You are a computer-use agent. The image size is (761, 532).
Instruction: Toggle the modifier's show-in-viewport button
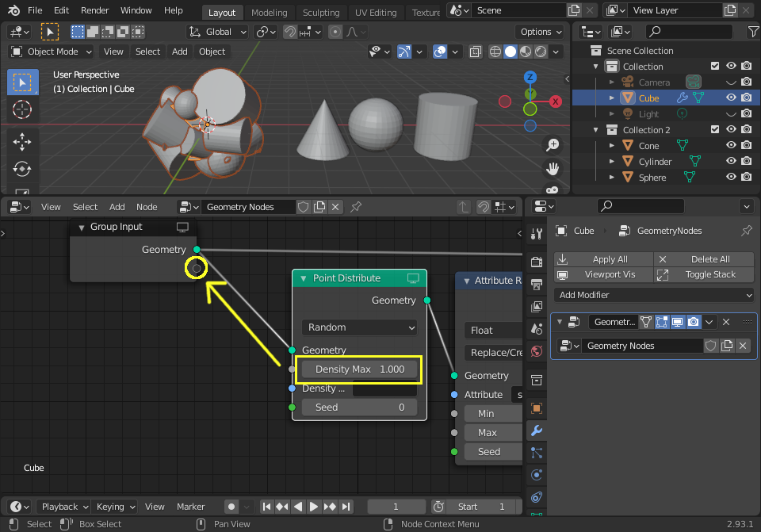(678, 322)
